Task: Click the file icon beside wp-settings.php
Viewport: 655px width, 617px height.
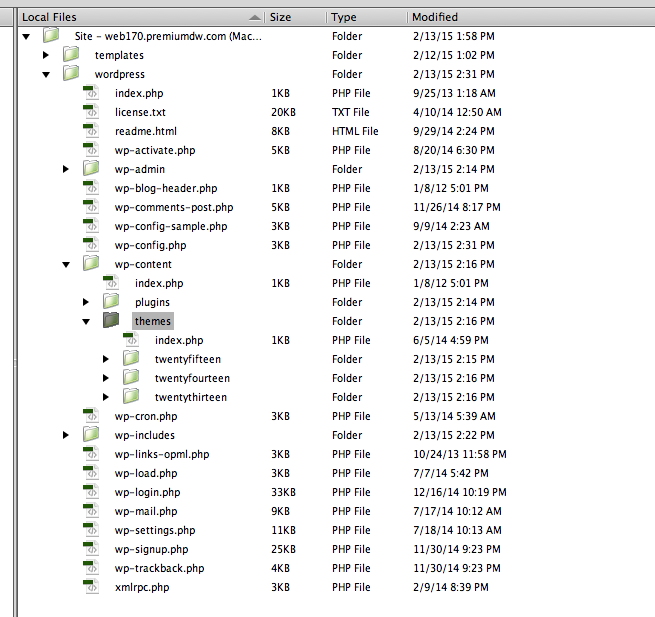Action: pyautogui.click(x=91, y=529)
